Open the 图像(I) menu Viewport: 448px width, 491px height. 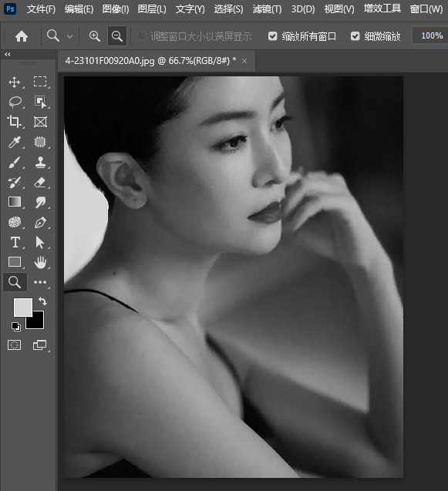tap(116, 9)
